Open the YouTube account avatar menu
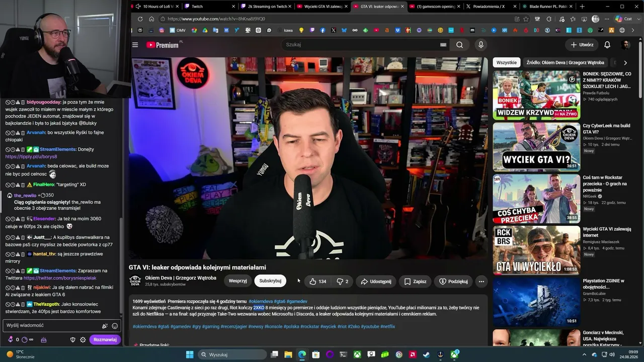 pyautogui.click(x=625, y=45)
